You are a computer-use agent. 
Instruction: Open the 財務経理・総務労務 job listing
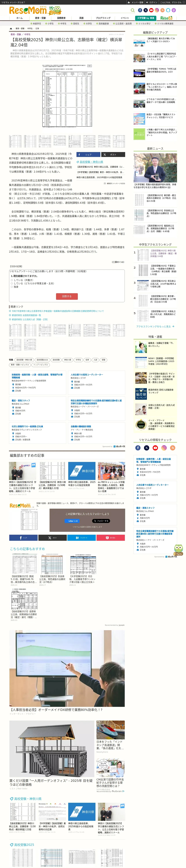tap(38, 383)
